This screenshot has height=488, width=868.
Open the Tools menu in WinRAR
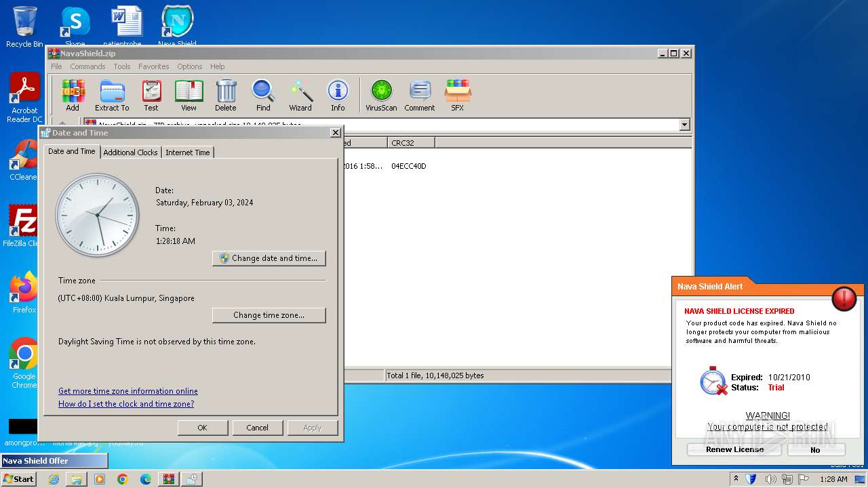tap(122, 66)
